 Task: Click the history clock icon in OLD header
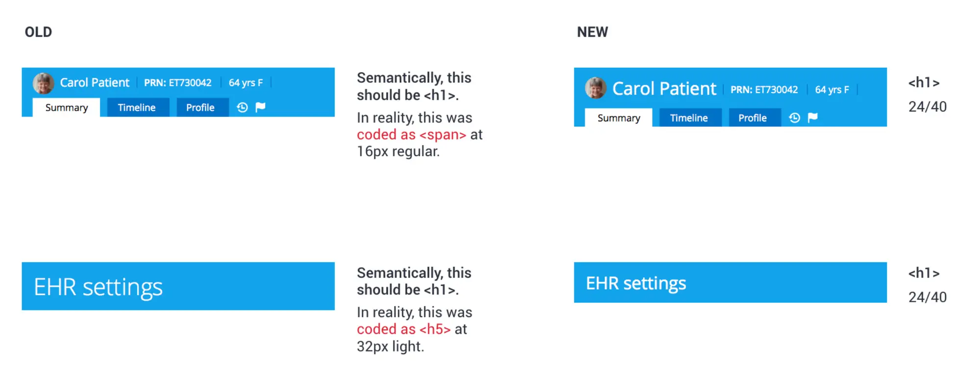coord(242,107)
